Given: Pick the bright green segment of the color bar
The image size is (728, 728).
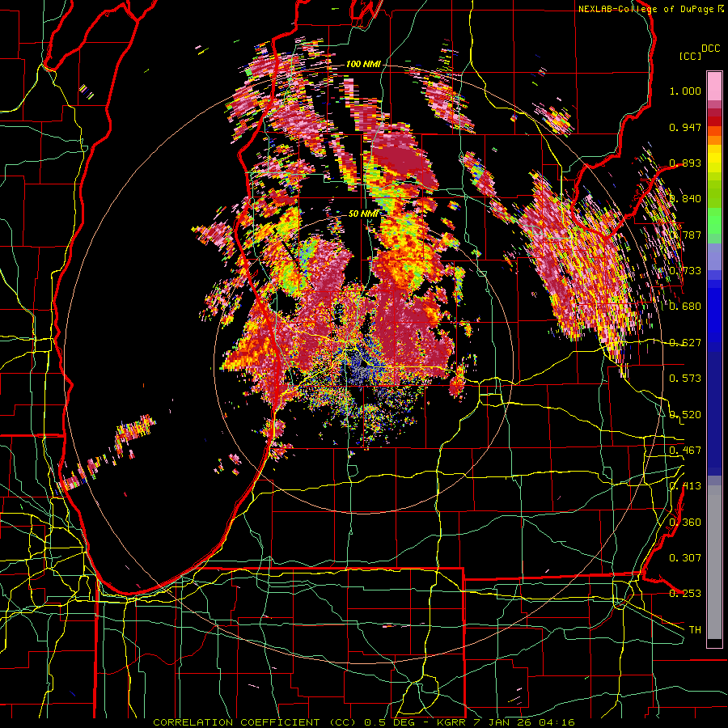Looking at the screenshot, I should [x=714, y=221].
